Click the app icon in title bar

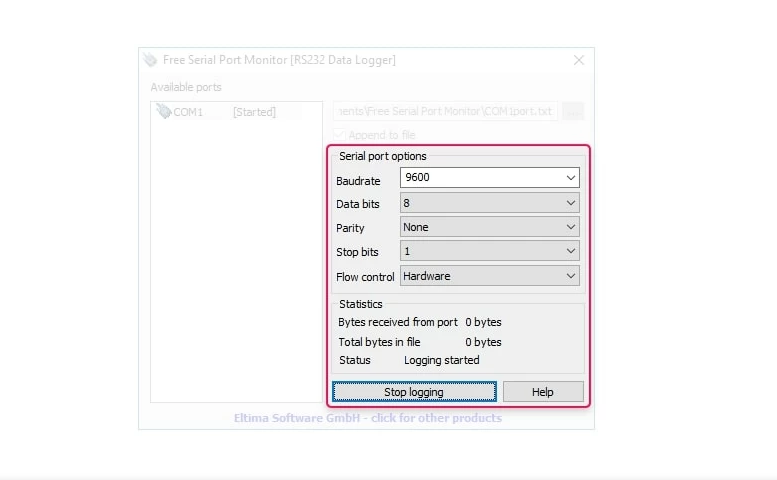tap(150, 60)
